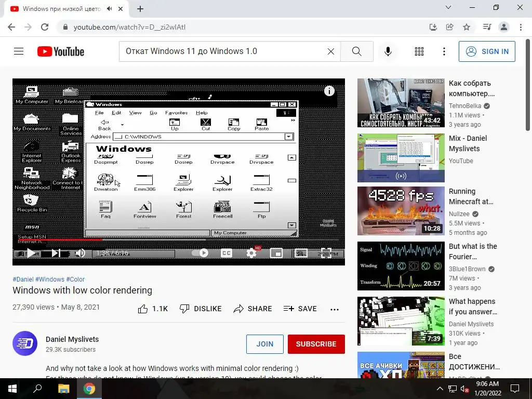The image size is (532, 399).
Task: Show hidden tray icons chevron
Action: click(440, 389)
